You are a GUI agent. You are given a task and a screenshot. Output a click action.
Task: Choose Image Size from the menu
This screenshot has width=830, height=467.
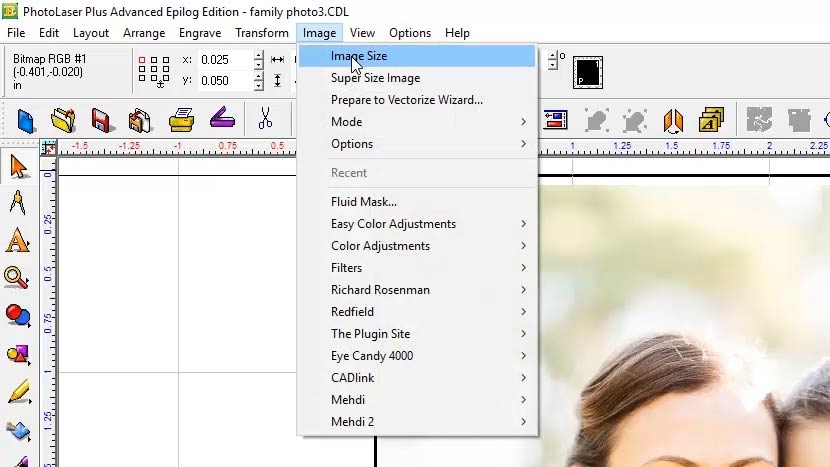coord(359,56)
